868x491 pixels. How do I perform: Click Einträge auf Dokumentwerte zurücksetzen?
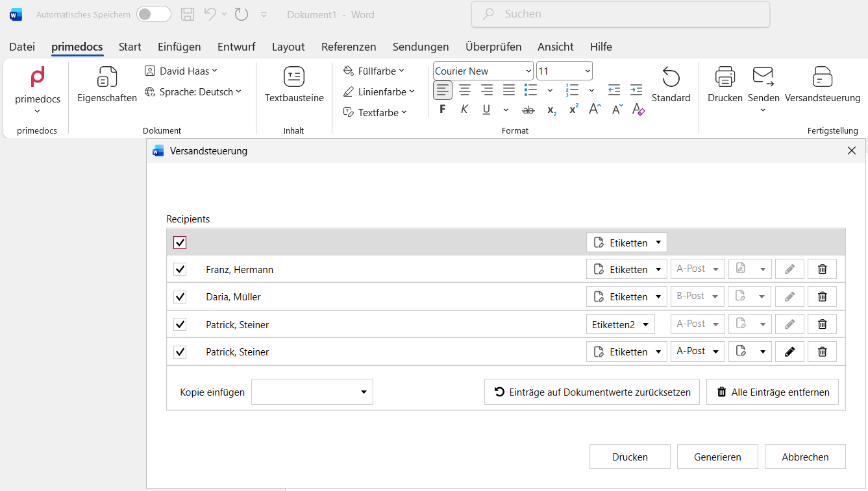(592, 392)
